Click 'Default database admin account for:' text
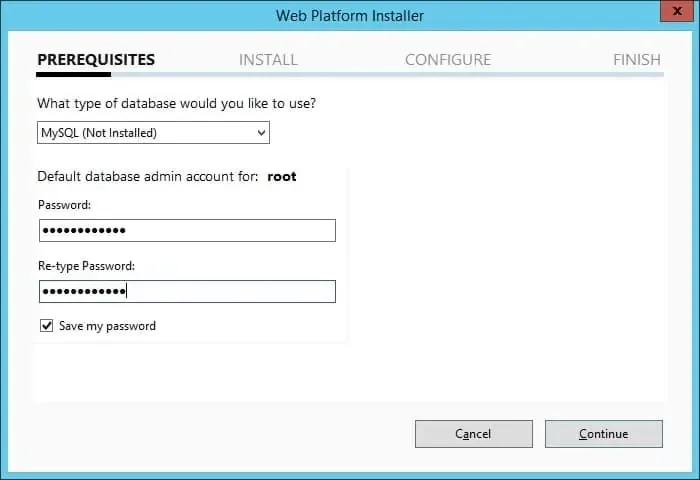 tap(148, 176)
